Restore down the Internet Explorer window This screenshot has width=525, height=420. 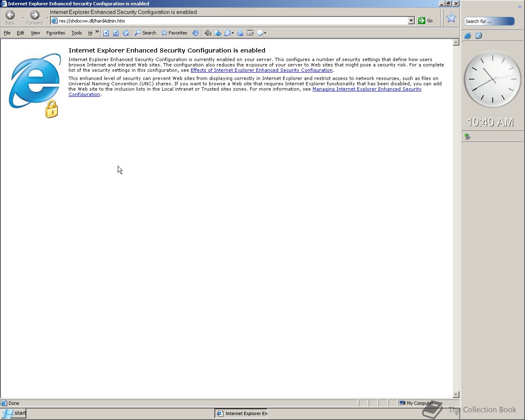[449, 3]
